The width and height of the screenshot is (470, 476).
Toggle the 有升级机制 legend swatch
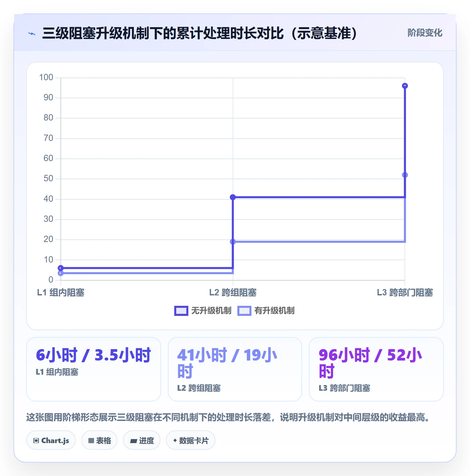tap(244, 311)
